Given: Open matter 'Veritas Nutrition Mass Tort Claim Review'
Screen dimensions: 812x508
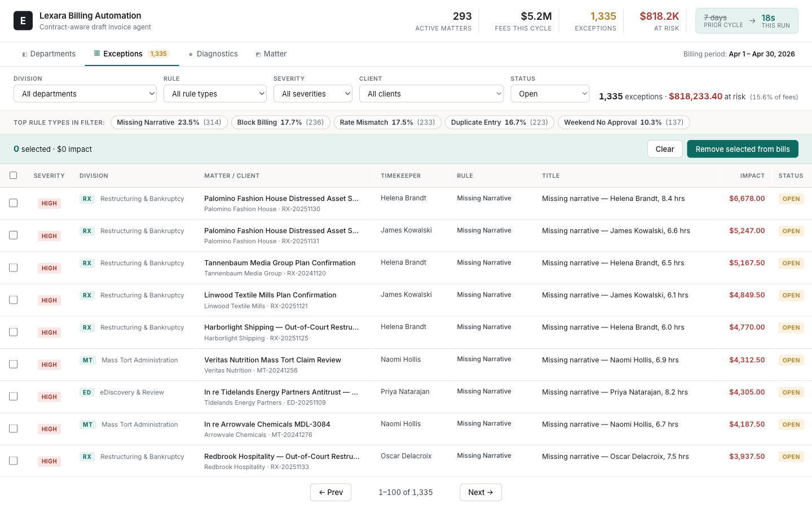Looking at the screenshot, I should (x=272, y=360).
